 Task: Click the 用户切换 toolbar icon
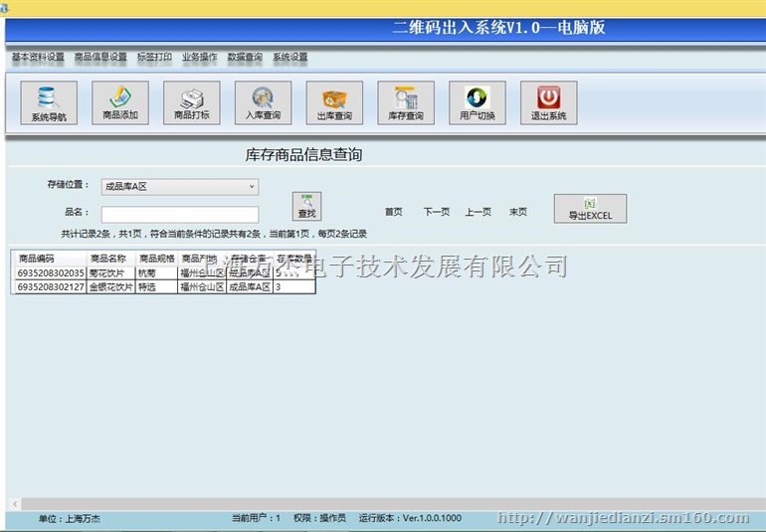(x=478, y=102)
